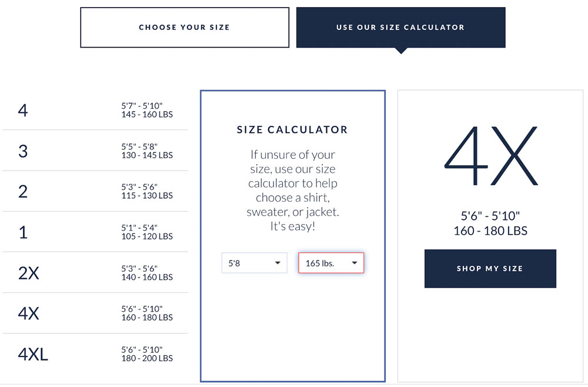Screen dimensions: 588x387
Task: Select the 160 - 180 LBS weight text
Action: pyautogui.click(x=490, y=231)
